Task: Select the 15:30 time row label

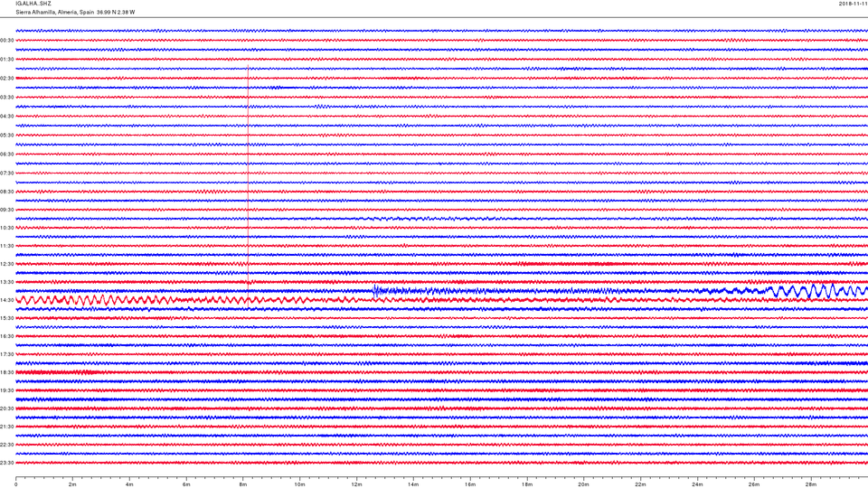Action: (x=6, y=318)
